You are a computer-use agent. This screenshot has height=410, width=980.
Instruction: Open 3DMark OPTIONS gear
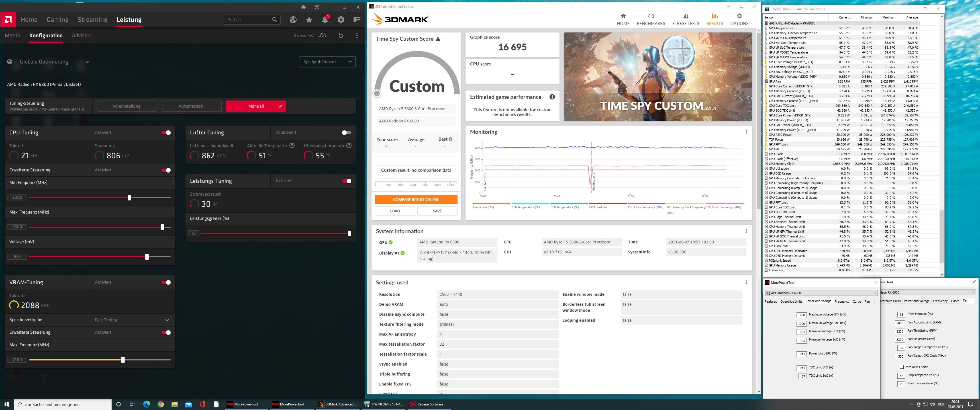[x=739, y=19]
